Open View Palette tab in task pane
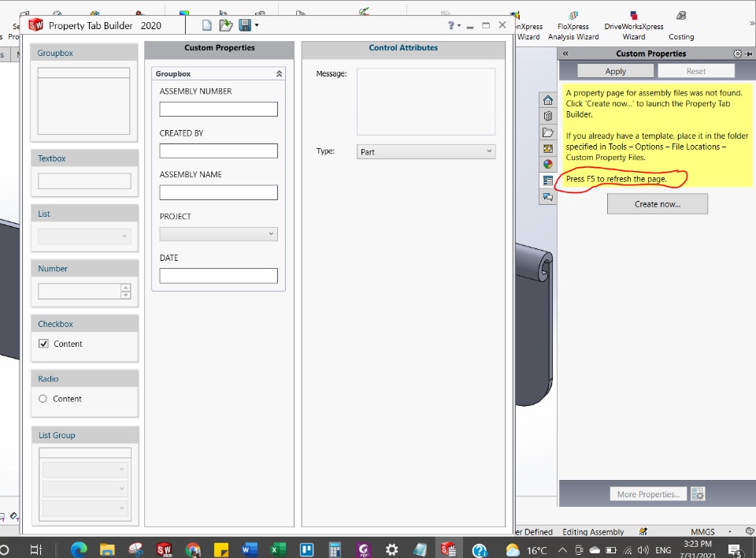The height and width of the screenshot is (558, 756). (x=548, y=148)
